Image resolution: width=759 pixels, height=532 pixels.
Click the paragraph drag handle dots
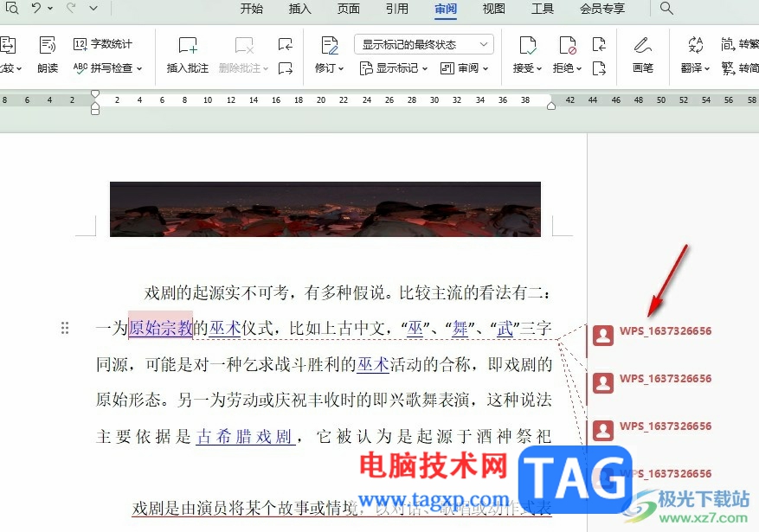point(65,329)
